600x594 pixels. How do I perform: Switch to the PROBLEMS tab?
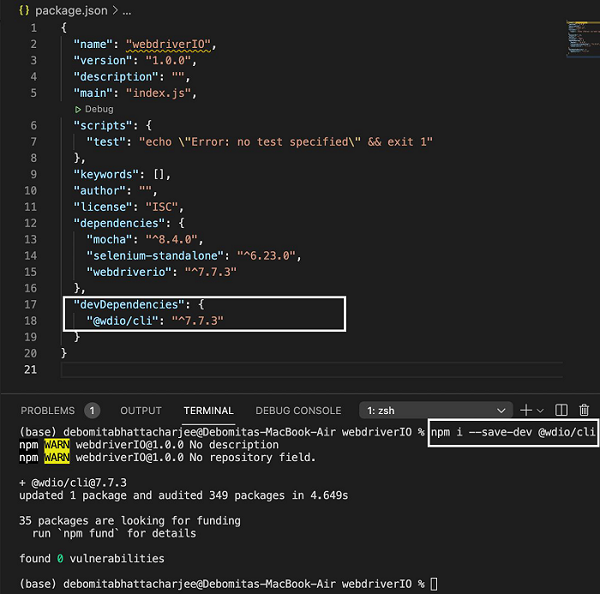[48, 410]
